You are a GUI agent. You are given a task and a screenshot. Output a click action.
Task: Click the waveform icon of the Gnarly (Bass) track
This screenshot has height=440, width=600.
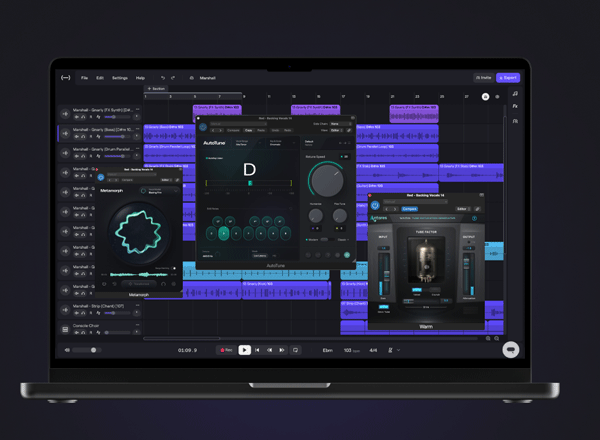(x=65, y=134)
